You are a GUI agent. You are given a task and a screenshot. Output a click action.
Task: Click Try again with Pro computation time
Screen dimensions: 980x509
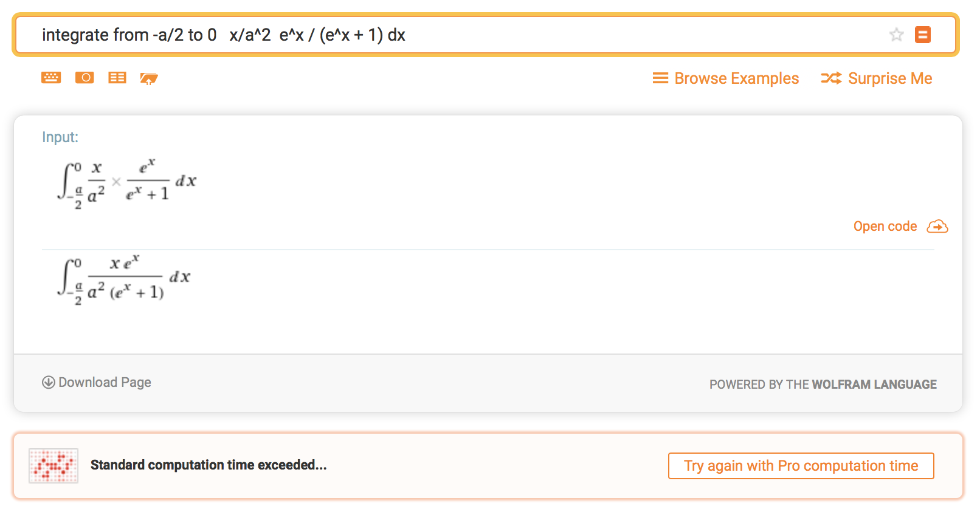click(x=801, y=466)
